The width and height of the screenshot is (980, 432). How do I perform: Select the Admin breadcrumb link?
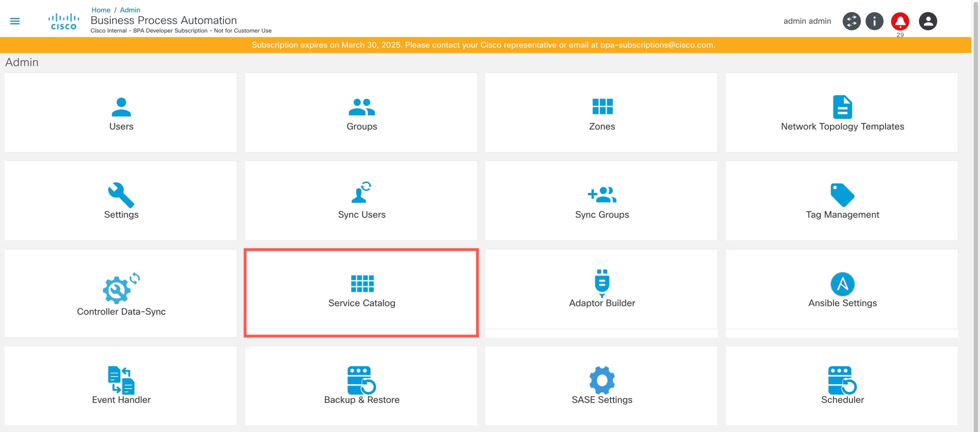point(130,10)
